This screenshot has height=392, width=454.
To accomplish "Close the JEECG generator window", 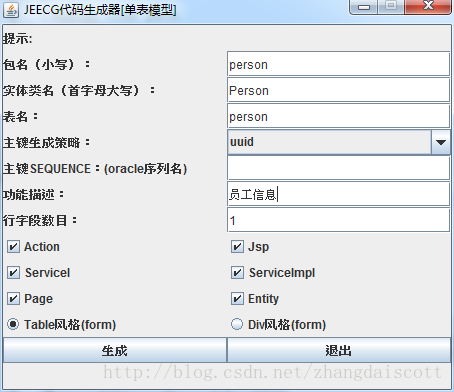I will click(x=428, y=7).
